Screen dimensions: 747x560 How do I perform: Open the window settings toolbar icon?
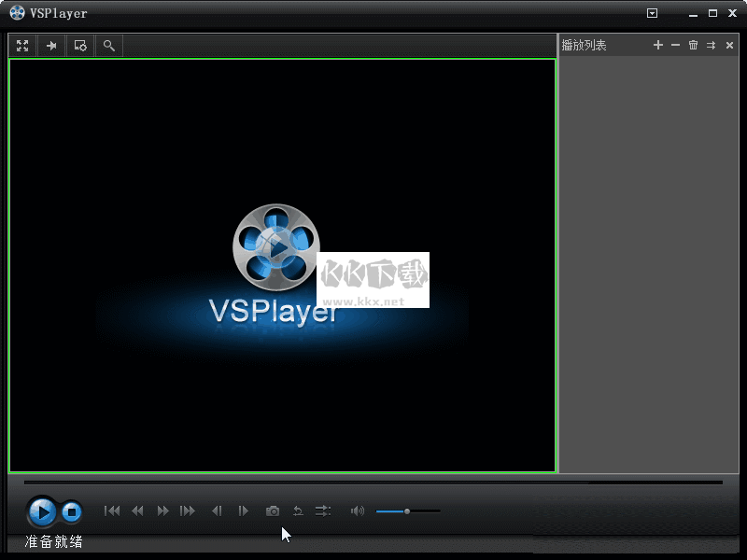click(x=80, y=46)
